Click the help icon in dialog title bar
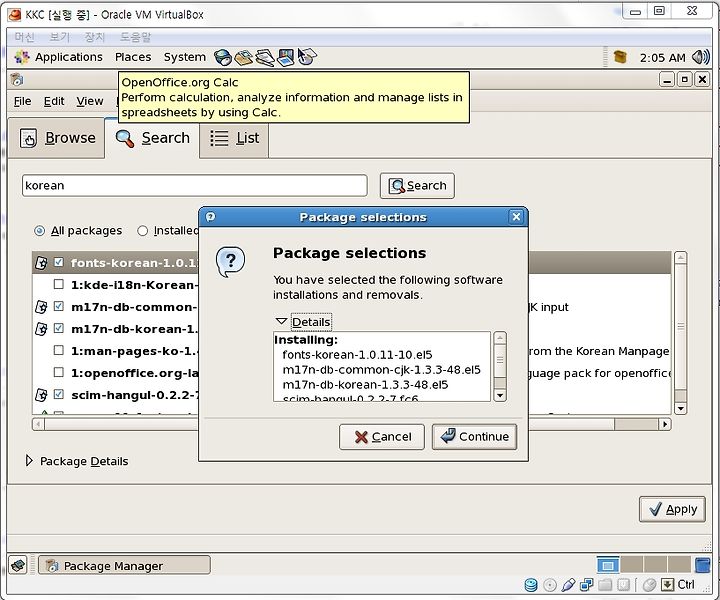Screen dimensions: 720x600 click(x=210, y=217)
